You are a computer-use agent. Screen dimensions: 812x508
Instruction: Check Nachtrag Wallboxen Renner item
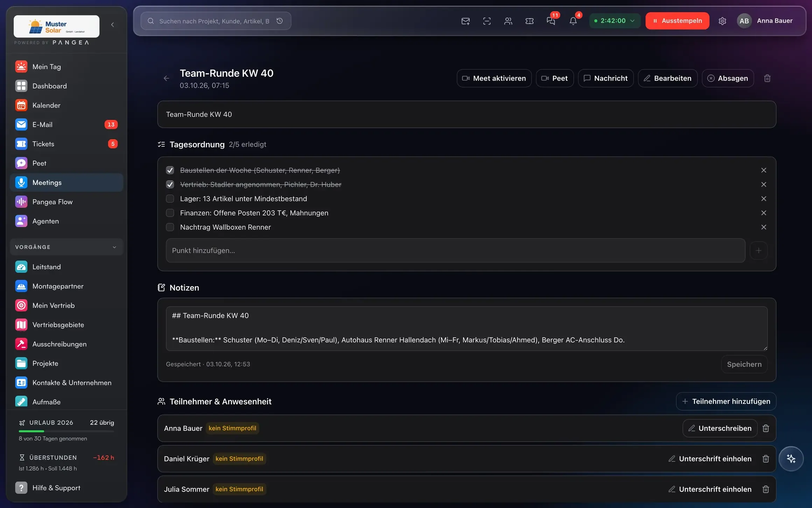click(x=170, y=227)
